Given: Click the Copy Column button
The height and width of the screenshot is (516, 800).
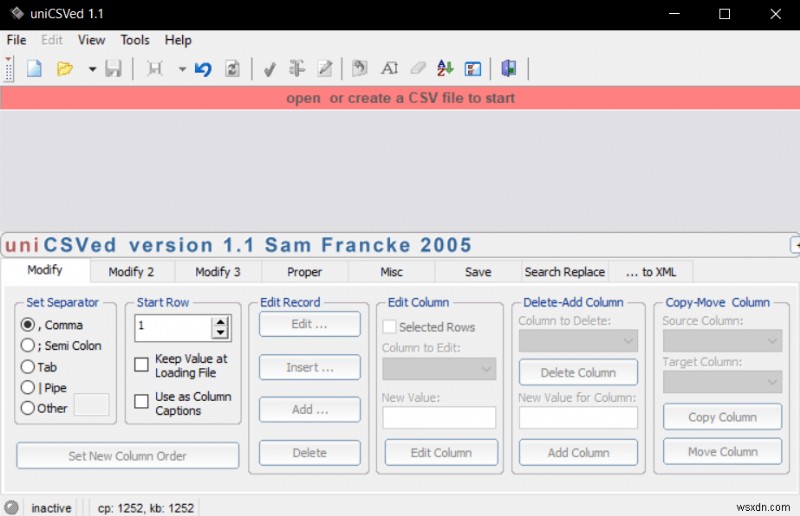Looking at the screenshot, I should click(x=722, y=417).
